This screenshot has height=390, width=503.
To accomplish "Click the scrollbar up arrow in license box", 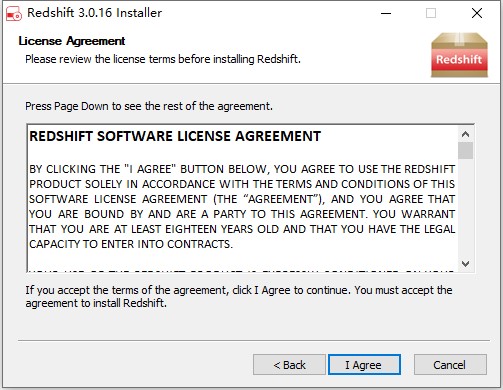I will (465, 134).
